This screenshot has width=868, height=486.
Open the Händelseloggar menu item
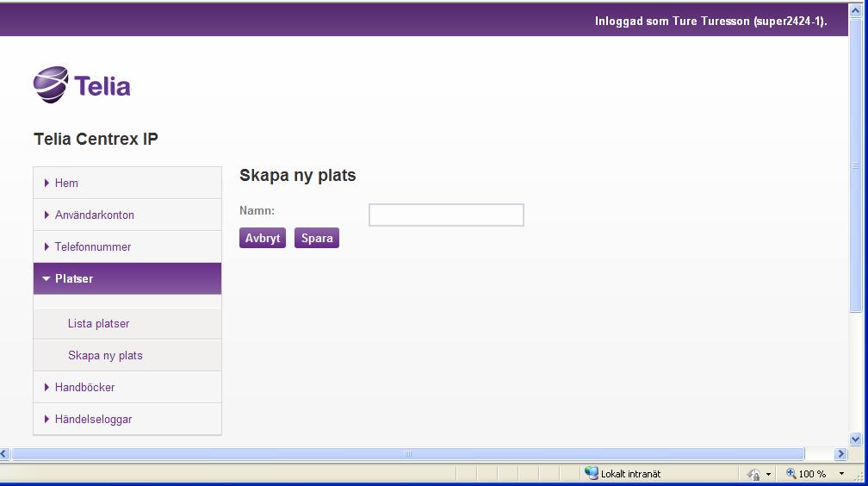click(127, 419)
